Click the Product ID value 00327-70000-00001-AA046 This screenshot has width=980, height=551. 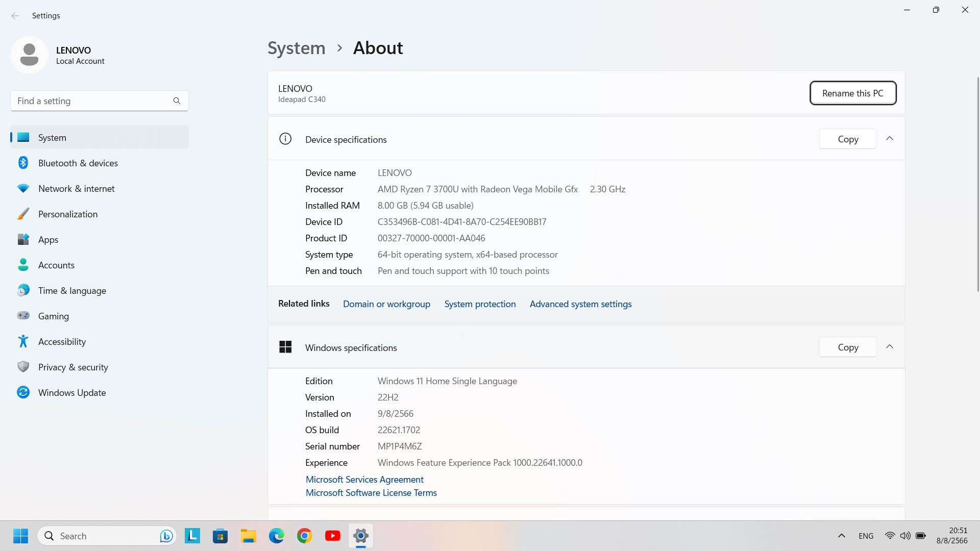pyautogui.click(x=431, y=238)
